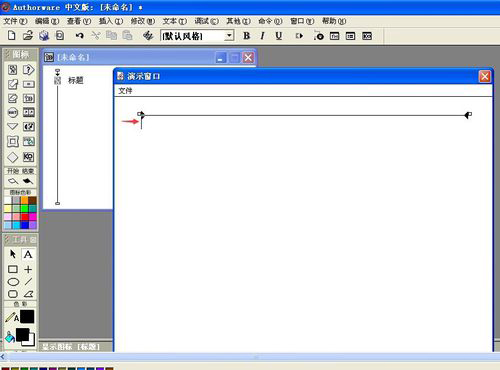Viewport: 500px width, 370px height.
Task: Pick the orange swatch in icon colors
Action: (24, 200)
